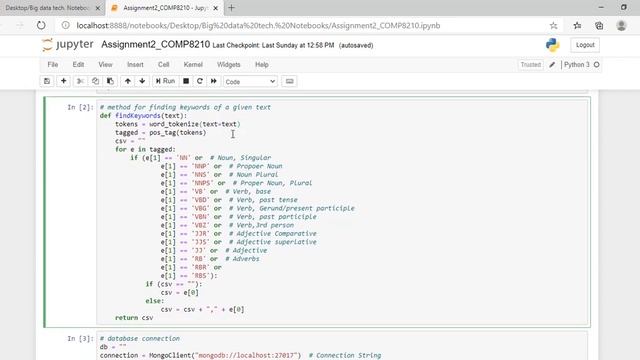
Task: Cut selected cells with scissors icon
Action: [80, 81]
